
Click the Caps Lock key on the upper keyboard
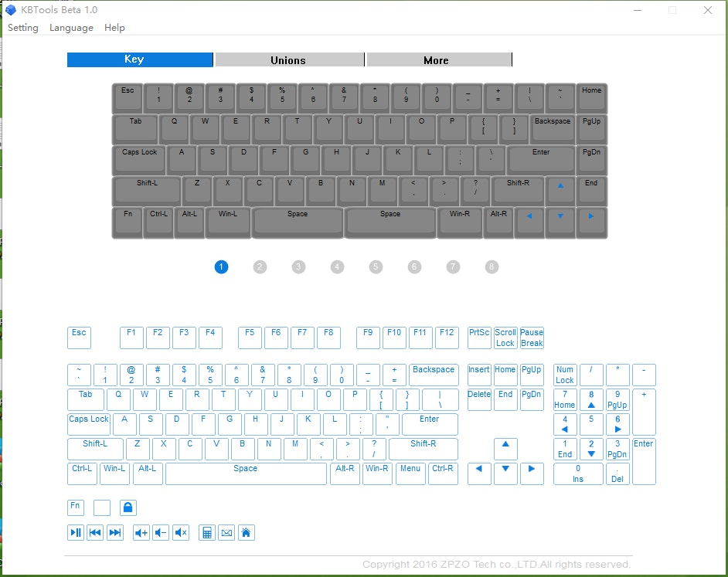coord(139,159)
